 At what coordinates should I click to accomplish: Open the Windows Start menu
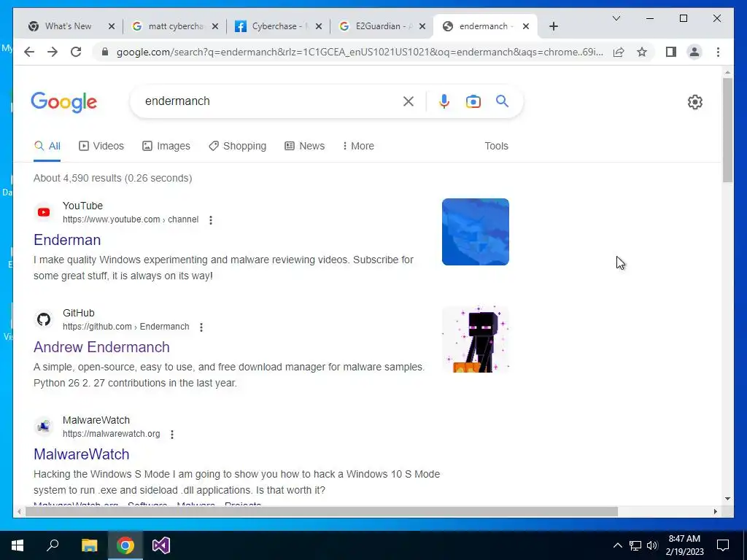point(18,545)
